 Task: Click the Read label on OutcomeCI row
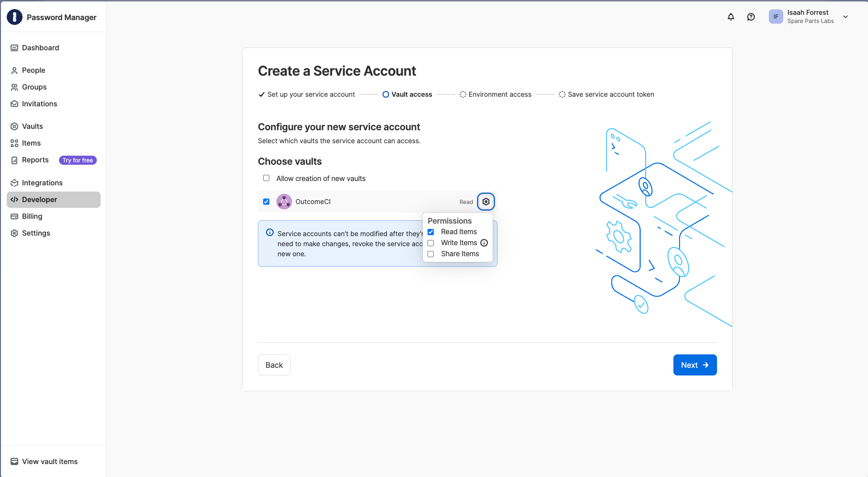tap(466, 202)
